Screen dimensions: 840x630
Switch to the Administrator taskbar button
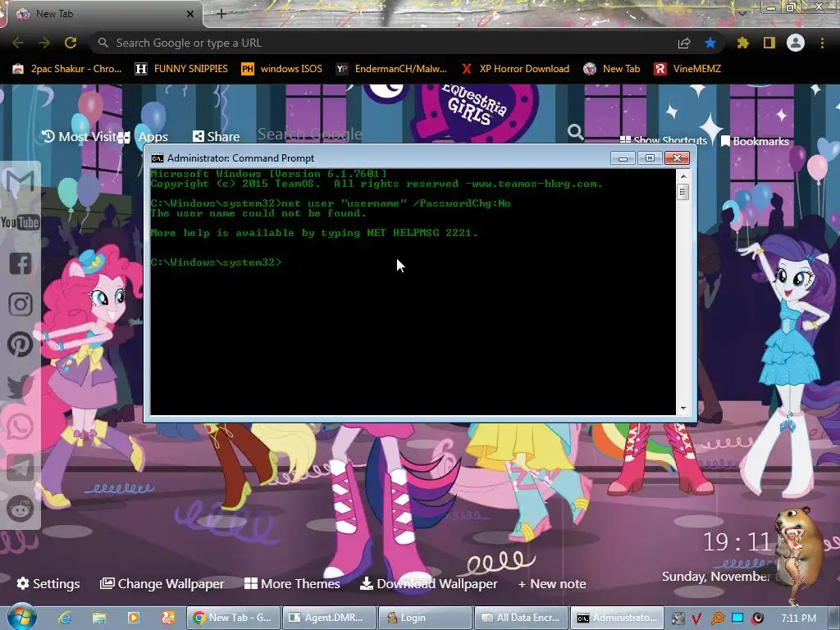(x=617, y=618)
